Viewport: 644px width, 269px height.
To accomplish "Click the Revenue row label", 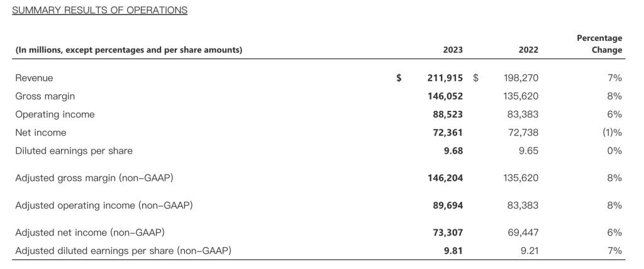I will click(34, 78).
